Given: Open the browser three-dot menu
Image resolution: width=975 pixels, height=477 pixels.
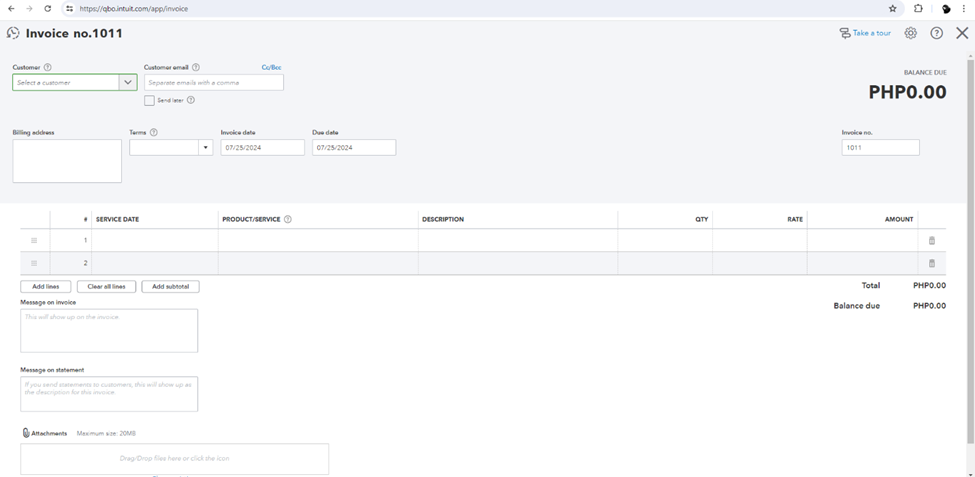Looking at the screenshot, I should click(x=964, y=9).
